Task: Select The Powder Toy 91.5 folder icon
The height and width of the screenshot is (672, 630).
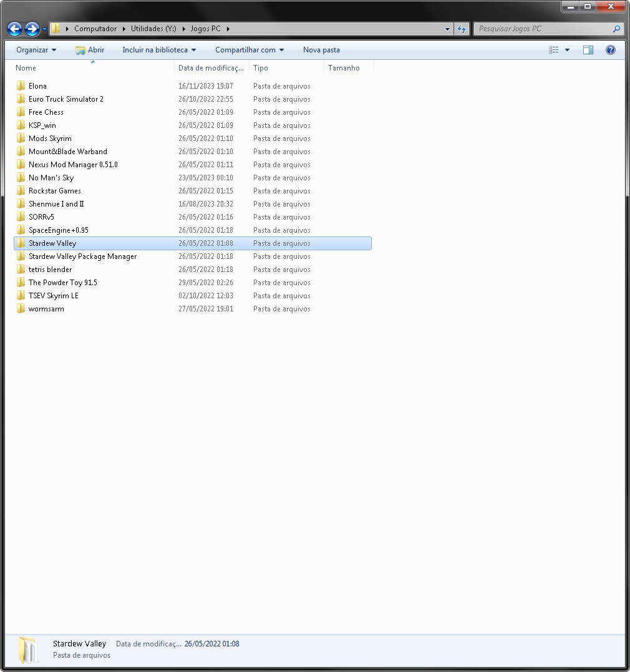Action: click(21, 283)
